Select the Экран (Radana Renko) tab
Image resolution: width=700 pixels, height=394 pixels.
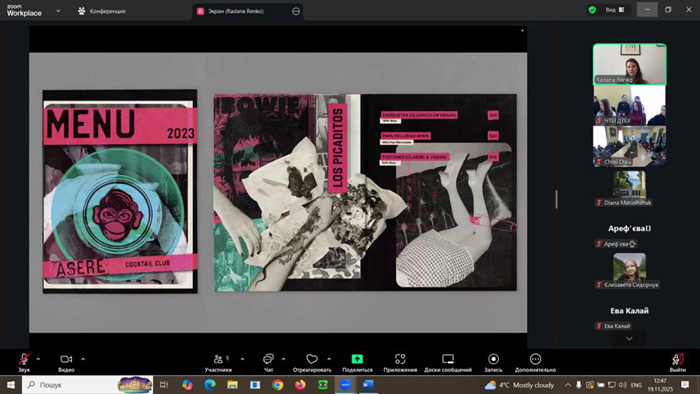pyautogui.click(x=243, y=12)
